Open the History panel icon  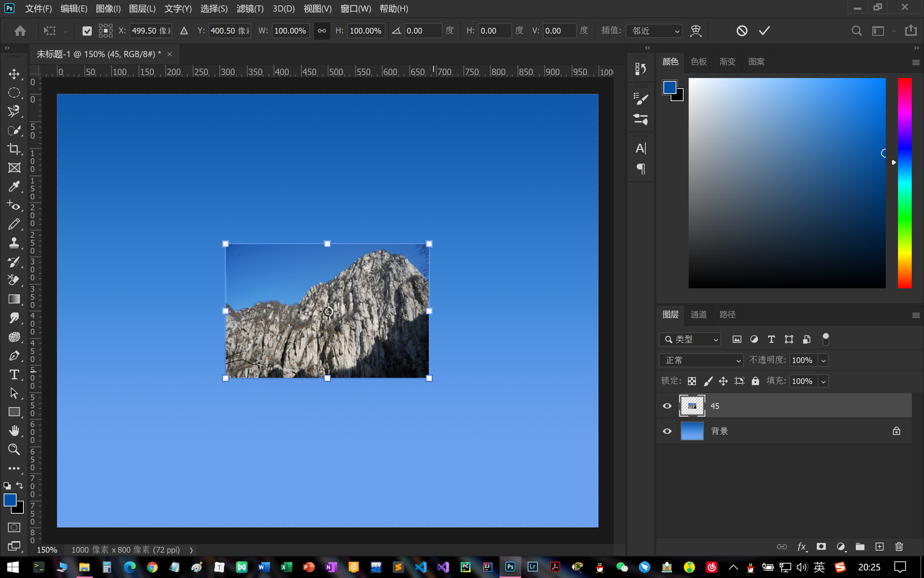click(x=641, y=69)
